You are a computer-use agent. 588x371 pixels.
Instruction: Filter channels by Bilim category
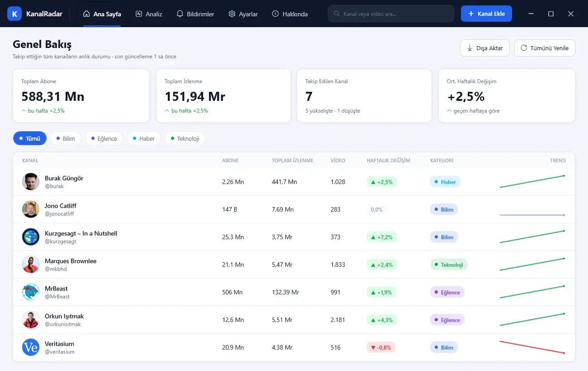66,138
